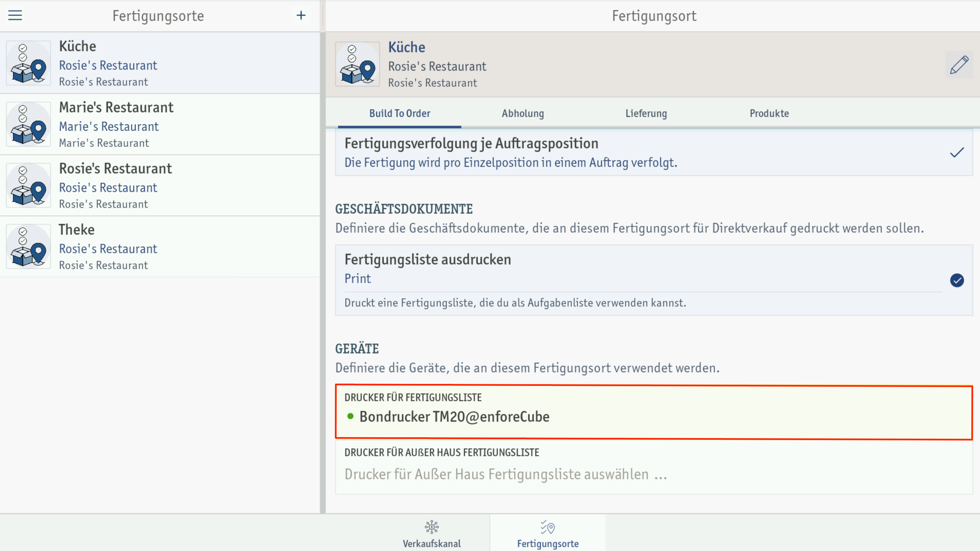The width and height of the screenshot is (980, 551).
Task: Select Marie's Restaurant in the list
Action: [160, 124]
